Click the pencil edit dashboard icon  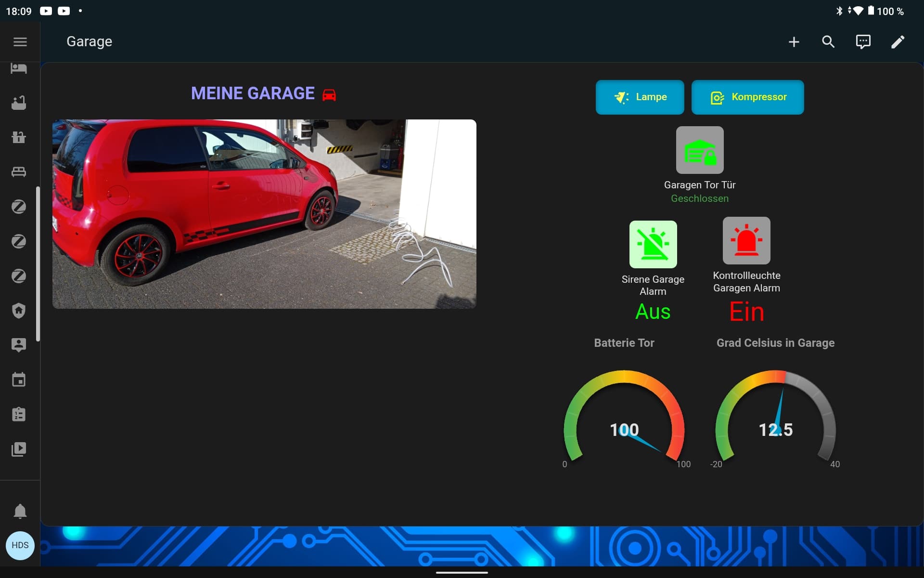coord(898,42)
